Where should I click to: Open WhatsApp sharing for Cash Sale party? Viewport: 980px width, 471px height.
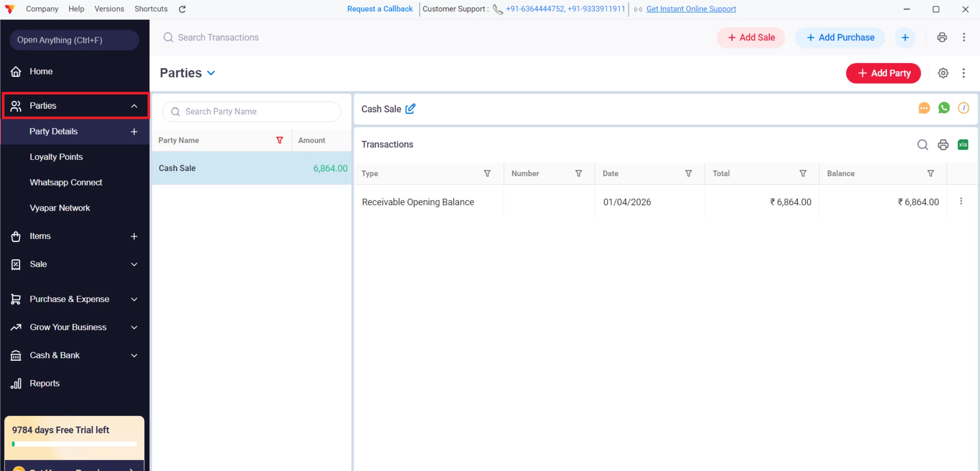point(944,108)
